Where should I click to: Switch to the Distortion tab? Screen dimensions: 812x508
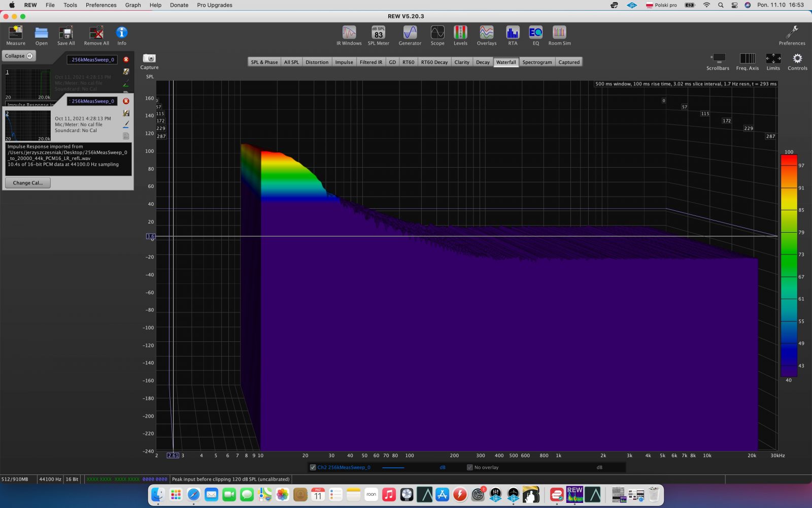point(317,62)
